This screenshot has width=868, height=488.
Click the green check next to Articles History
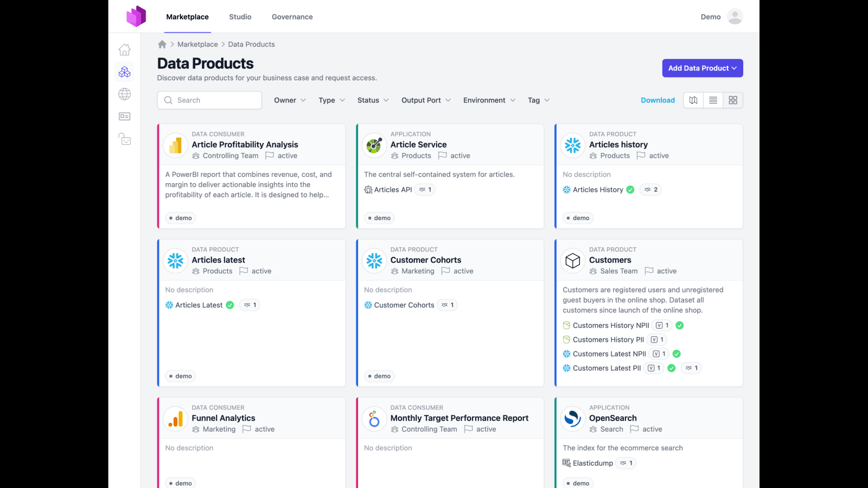[630, 190]
